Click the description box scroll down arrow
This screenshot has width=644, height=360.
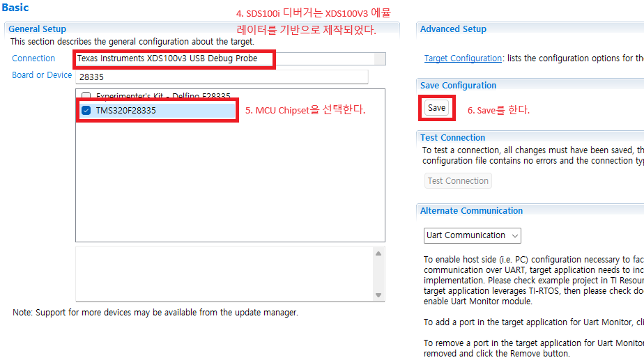tap(378, 295)
